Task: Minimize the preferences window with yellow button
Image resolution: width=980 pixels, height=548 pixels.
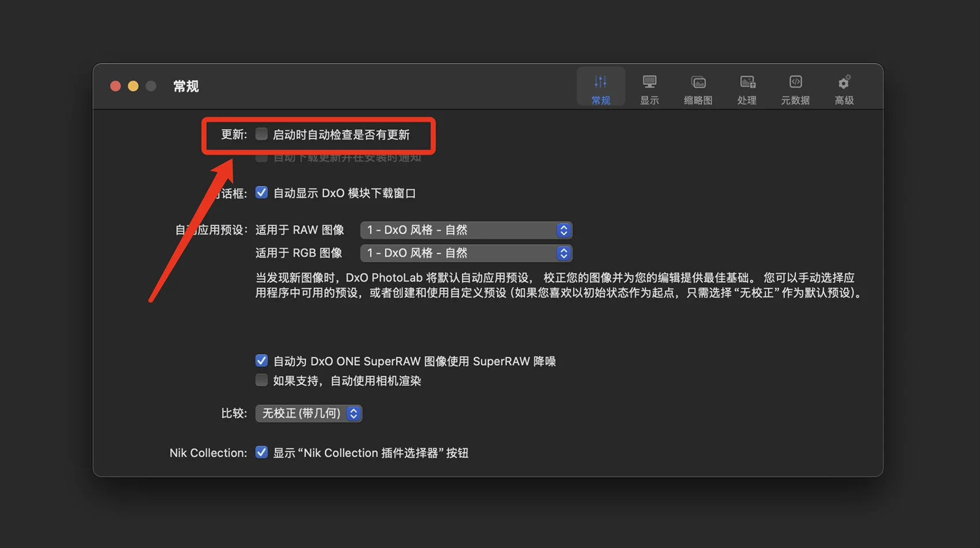Action: pos(133,86)
